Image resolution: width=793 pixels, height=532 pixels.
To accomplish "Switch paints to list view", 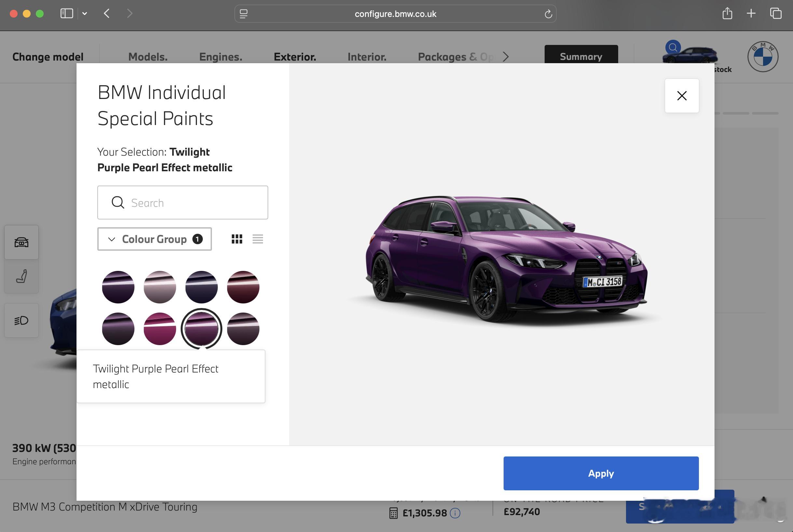I will point(258,239).
